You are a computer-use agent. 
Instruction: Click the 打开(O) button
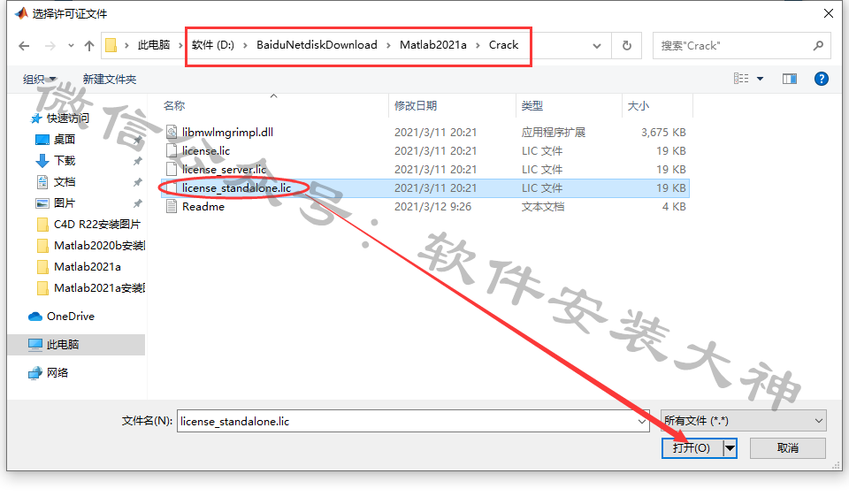click(x=692, y=448)
